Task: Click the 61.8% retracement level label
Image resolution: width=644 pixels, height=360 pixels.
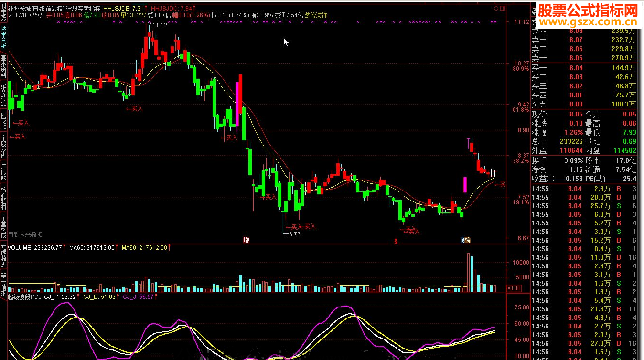Action: tap(521, 110)
